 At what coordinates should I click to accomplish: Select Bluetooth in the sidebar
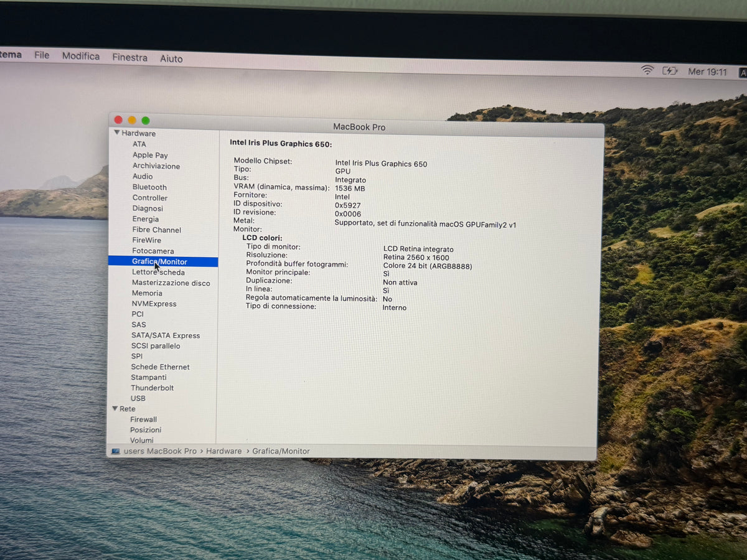pos(149,187)
